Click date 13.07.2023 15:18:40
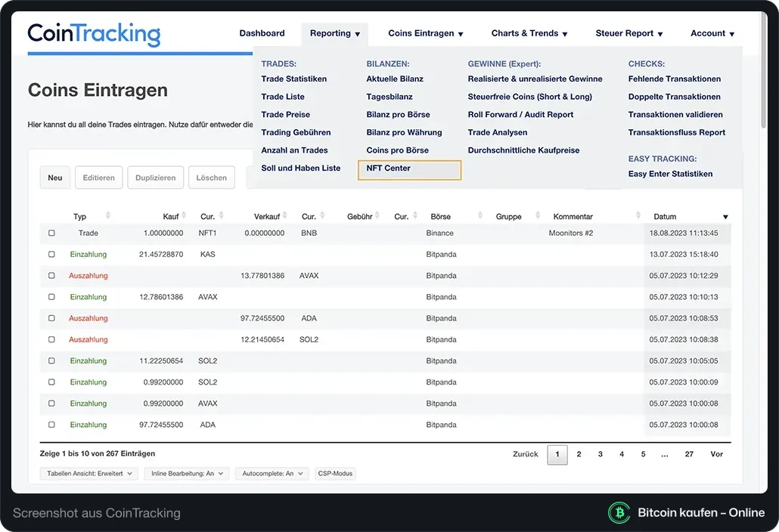Image resolution: width=779 pixels, height=532 pixels. pos(684,254)
